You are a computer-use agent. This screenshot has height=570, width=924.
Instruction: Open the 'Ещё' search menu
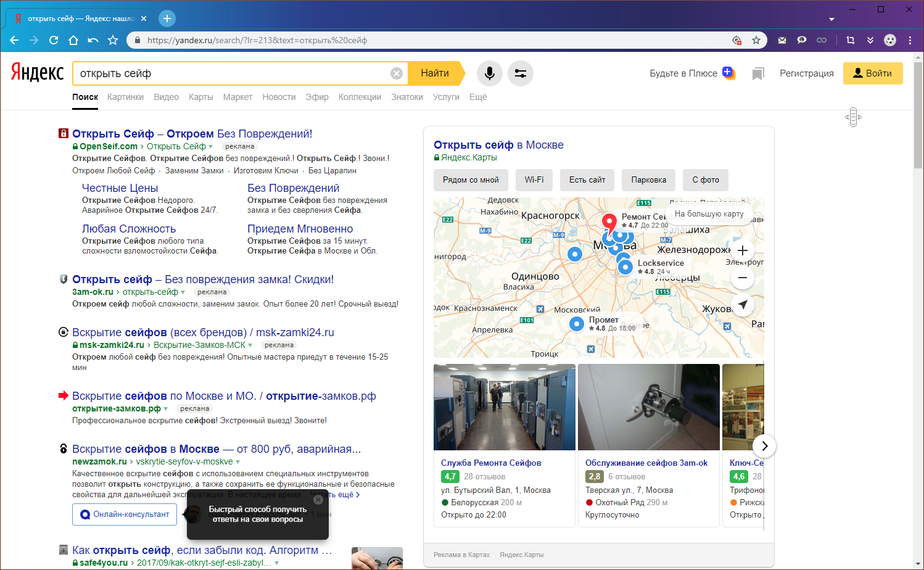point(478,97)
